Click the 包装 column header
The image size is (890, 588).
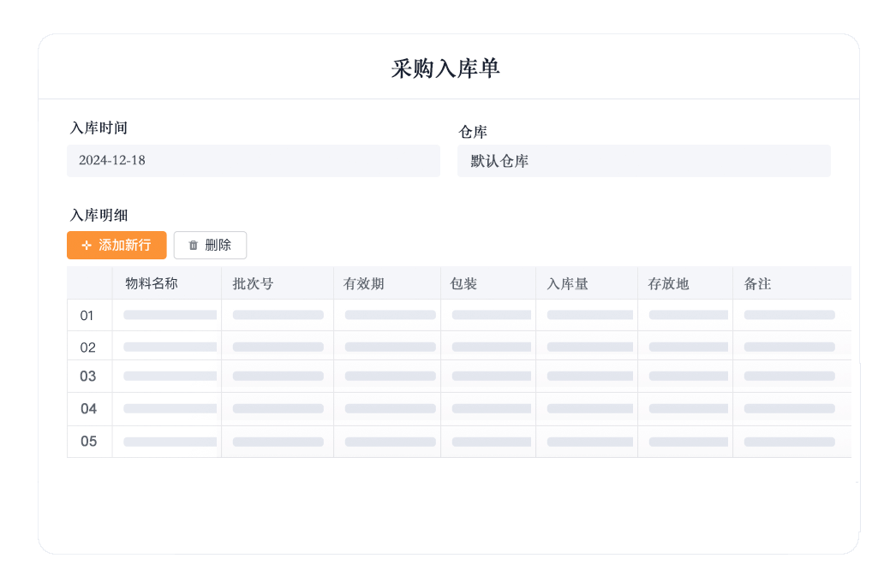463,283
